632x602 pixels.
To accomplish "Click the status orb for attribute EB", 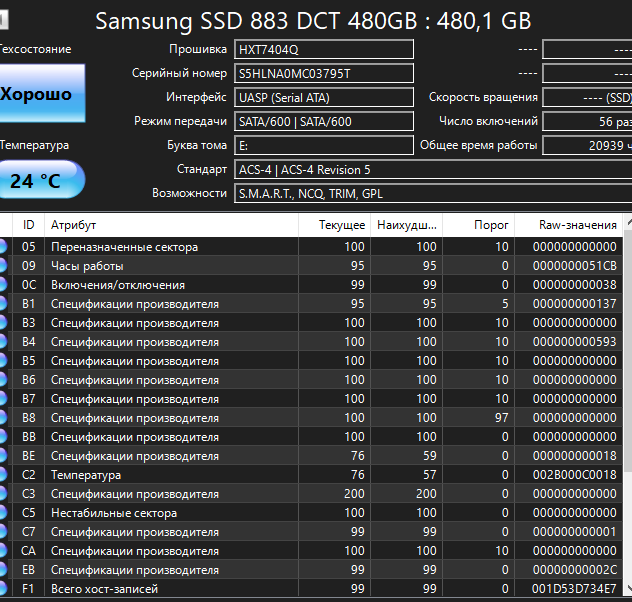I will (x=2, y=570).
